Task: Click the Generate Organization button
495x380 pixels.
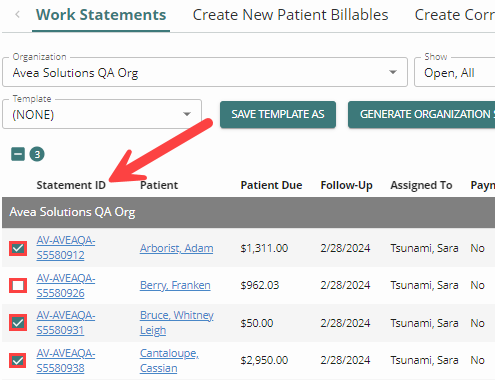Action: [x=421, y=114]
